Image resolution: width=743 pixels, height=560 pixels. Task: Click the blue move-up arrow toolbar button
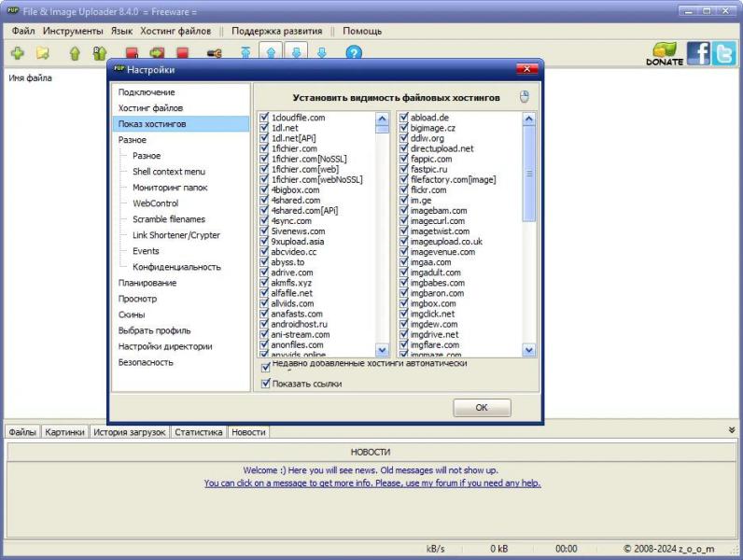[x=271, y=51]
